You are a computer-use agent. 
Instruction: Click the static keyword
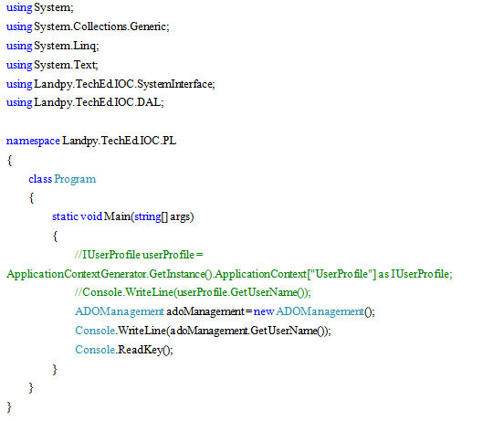tap(65, 216)
